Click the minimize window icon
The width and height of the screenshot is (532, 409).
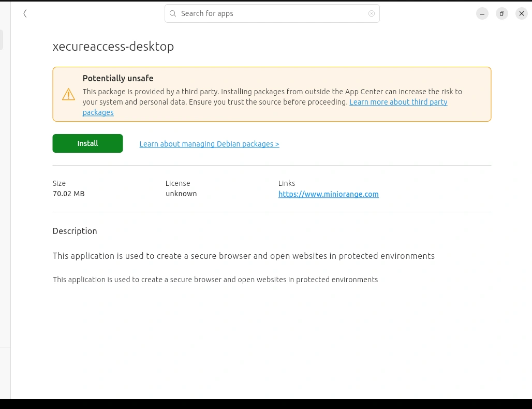pyautogui.click(x=482, y=13)
